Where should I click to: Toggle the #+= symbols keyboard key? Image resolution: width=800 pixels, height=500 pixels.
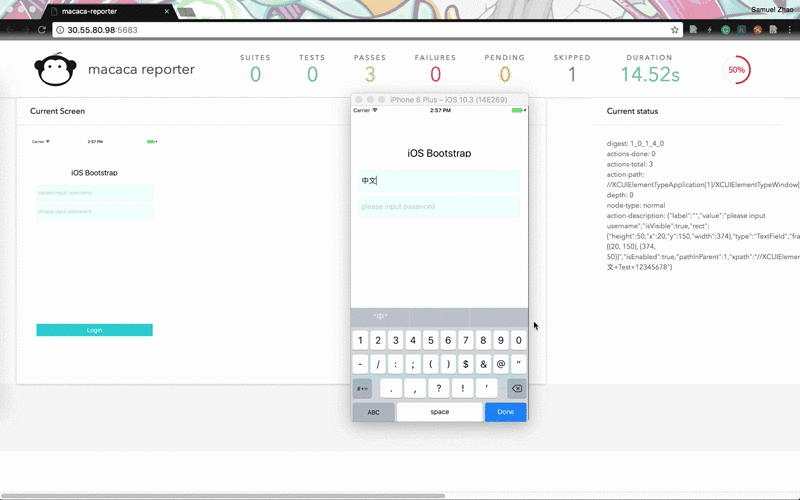(362, 388)
